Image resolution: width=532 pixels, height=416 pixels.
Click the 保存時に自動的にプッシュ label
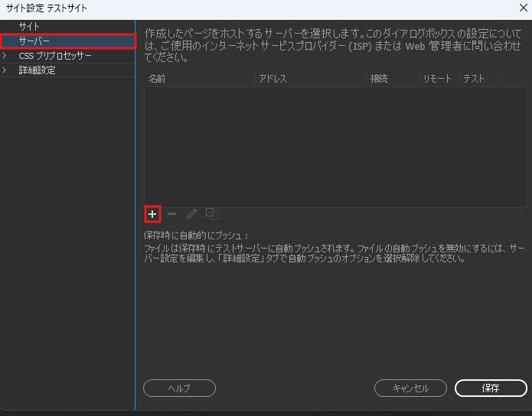point(196,236)
